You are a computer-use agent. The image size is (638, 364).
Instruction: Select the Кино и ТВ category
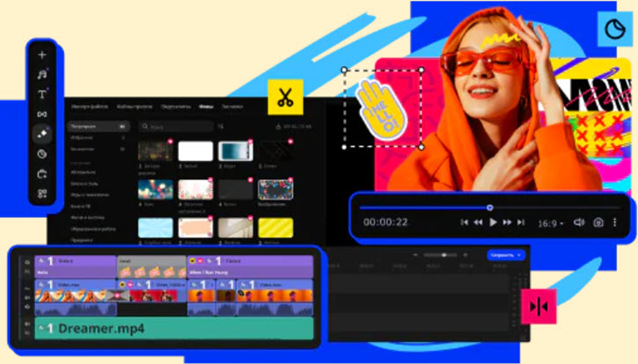click(x=81, y=207)
